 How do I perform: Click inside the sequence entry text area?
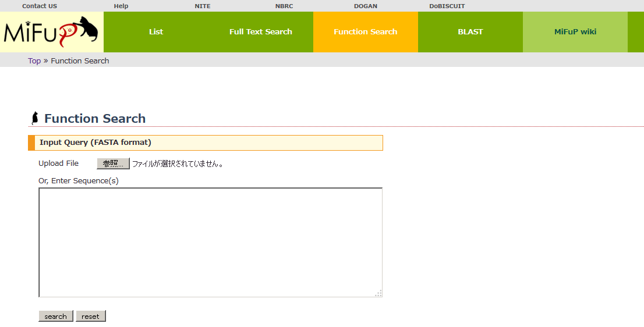tap(210, 242)
